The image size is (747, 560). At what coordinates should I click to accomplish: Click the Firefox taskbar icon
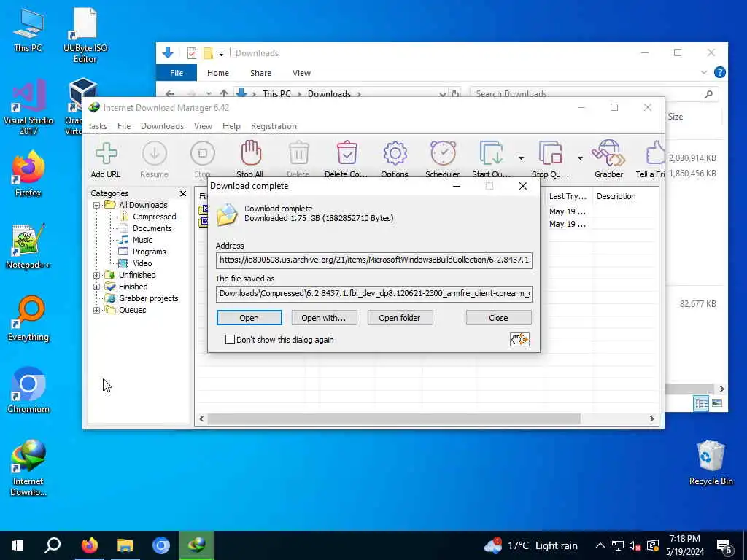point(89,545)
